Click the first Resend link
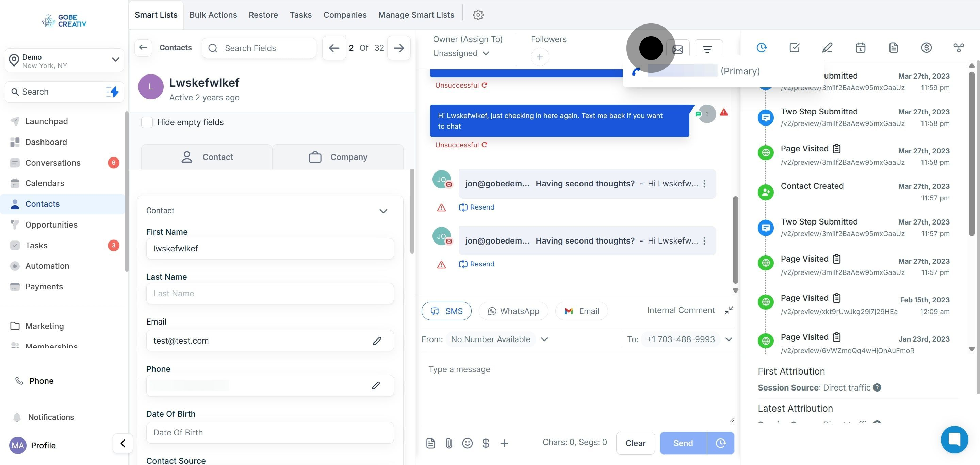The width and height of the screenshot is (980, 465). (477, 207)
